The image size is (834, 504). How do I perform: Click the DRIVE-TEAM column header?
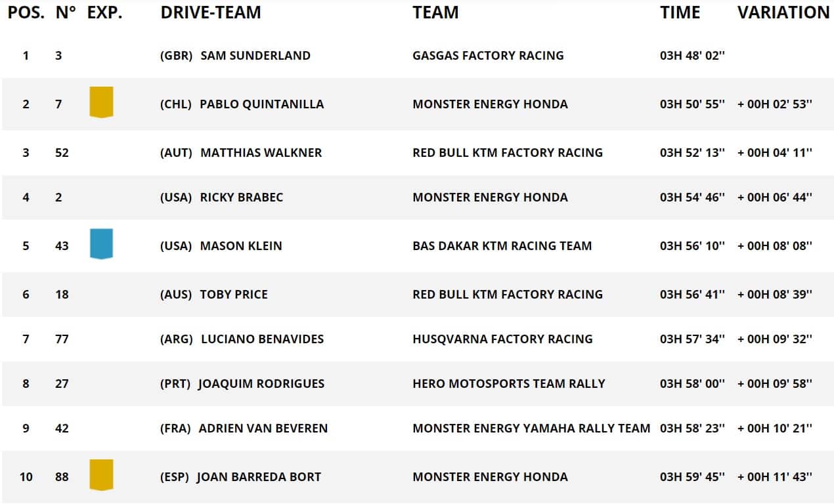pyautogui.click(x=210, y=12)
